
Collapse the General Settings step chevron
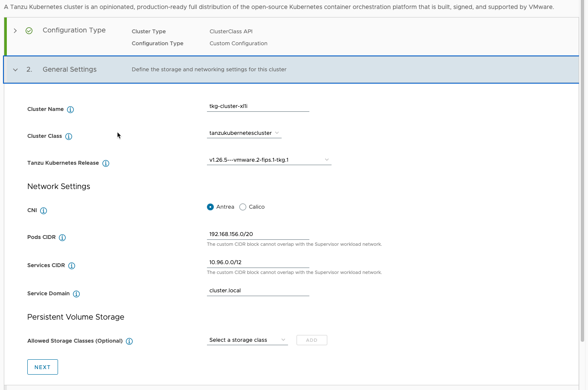[x=15, y=70]
